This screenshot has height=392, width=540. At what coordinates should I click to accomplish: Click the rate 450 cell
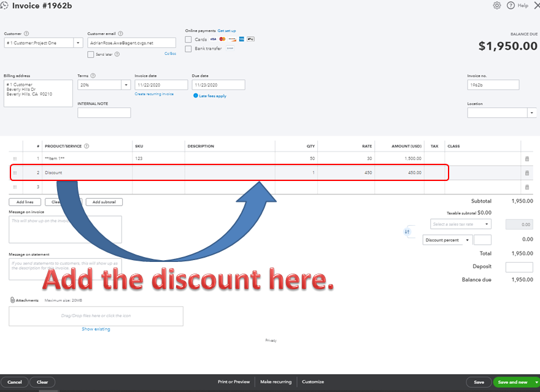click(346, 173)
